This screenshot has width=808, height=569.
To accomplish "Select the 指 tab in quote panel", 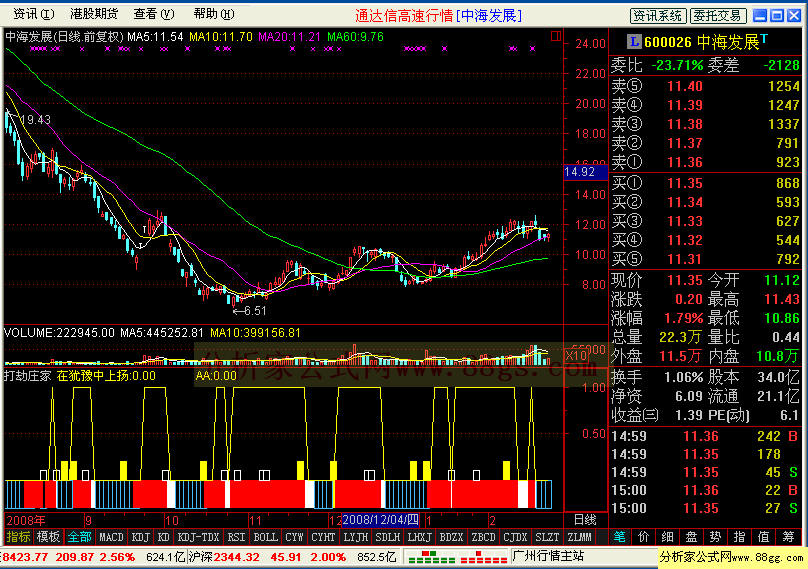I will [x=739, y=537].
